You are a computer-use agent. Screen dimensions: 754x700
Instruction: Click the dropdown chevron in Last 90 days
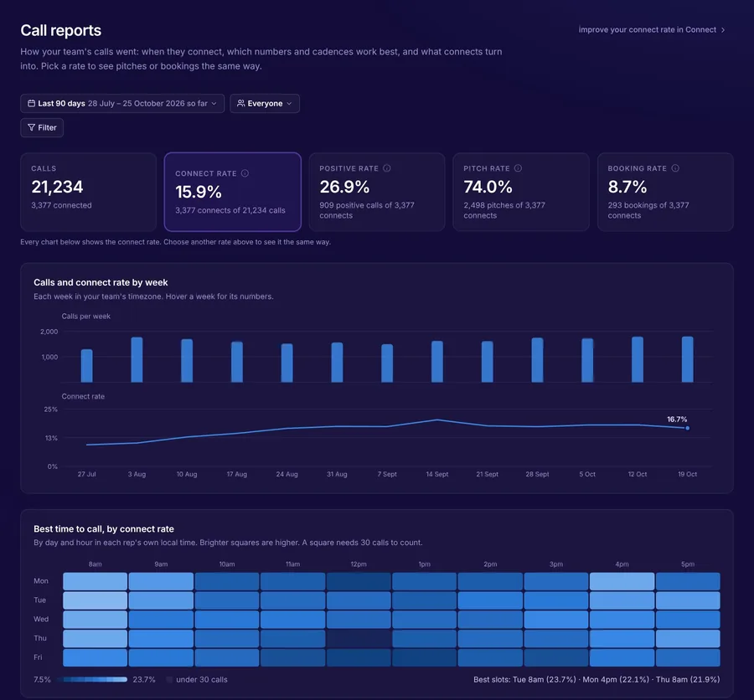214,103
